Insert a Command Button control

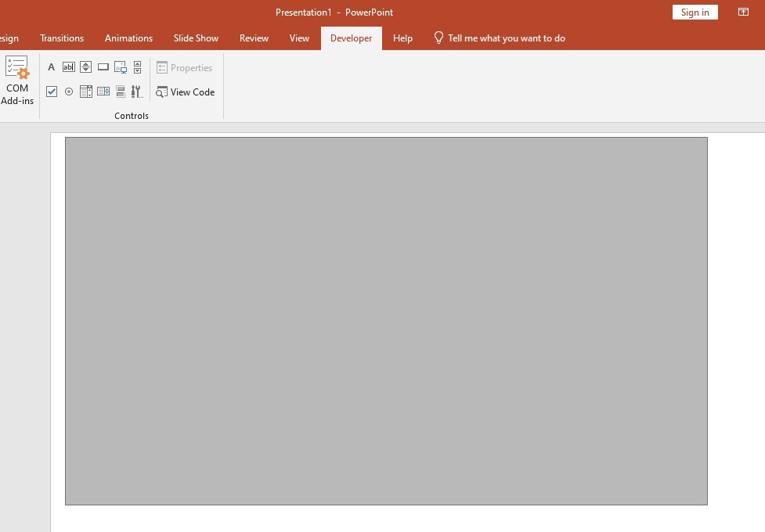click(x=103, y=67)
